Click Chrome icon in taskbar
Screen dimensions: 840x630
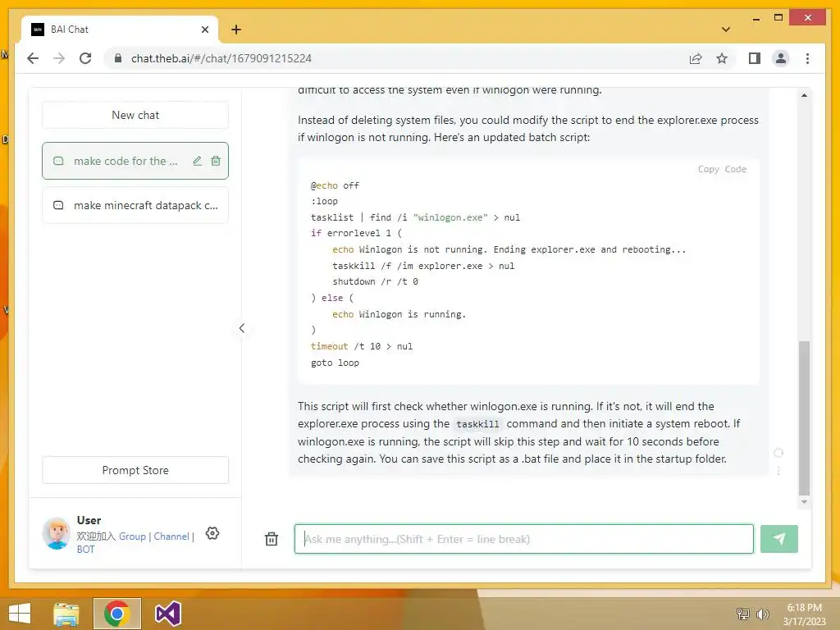pos(116,614)
